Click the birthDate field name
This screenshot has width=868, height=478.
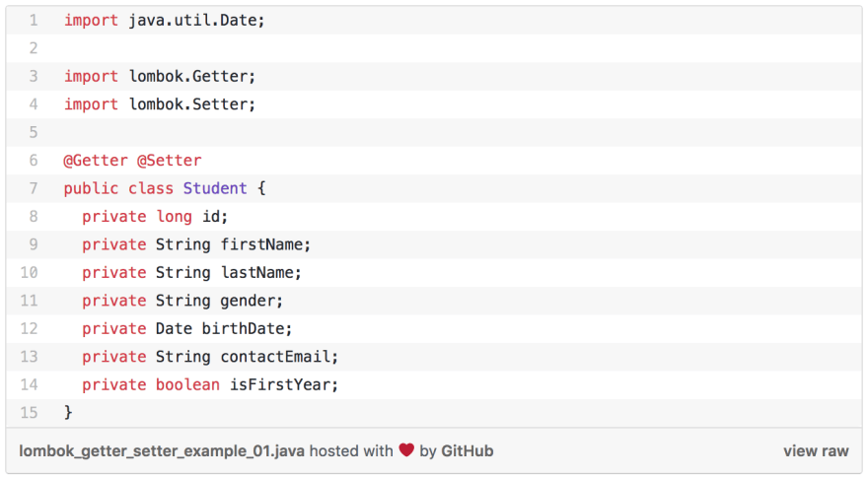(243, 328)
